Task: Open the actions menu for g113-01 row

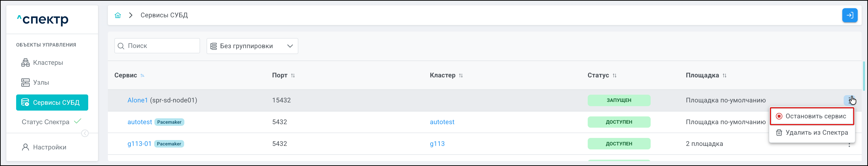Action: pos(849,144)
